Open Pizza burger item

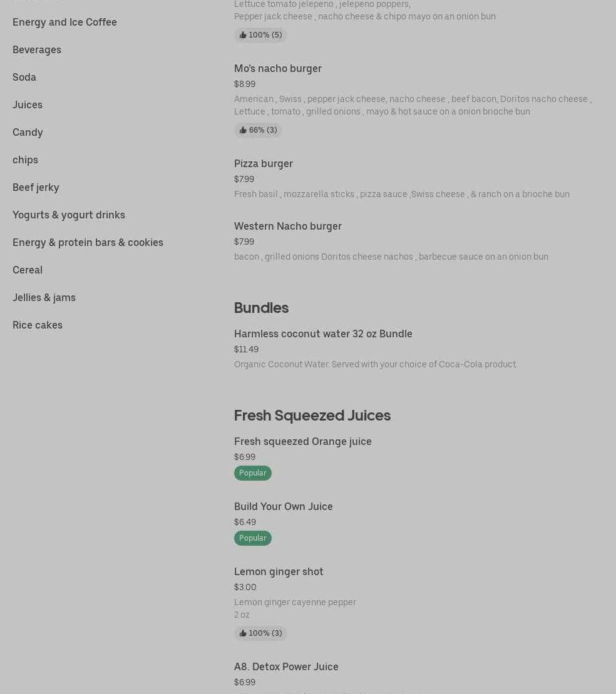[x=264, y=163]
